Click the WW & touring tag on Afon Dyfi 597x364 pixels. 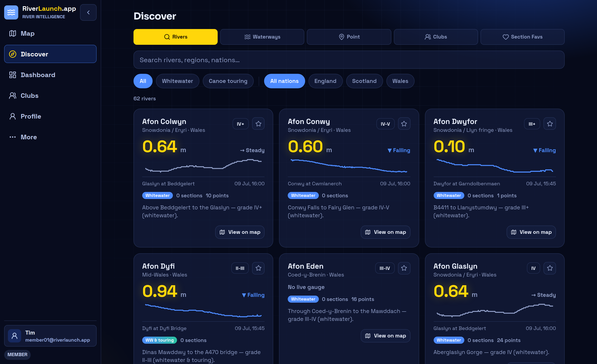point(159,340)
